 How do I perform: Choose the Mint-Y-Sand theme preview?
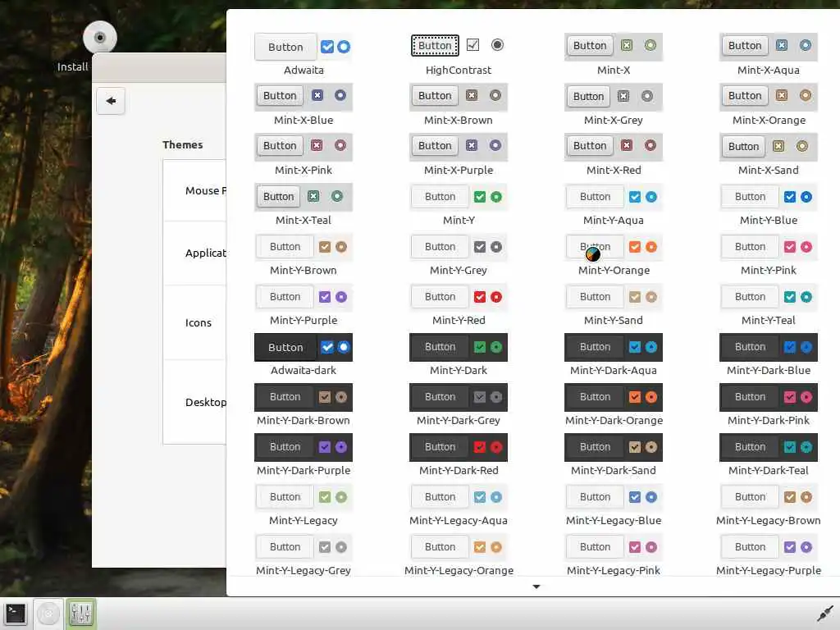point(614,297)
